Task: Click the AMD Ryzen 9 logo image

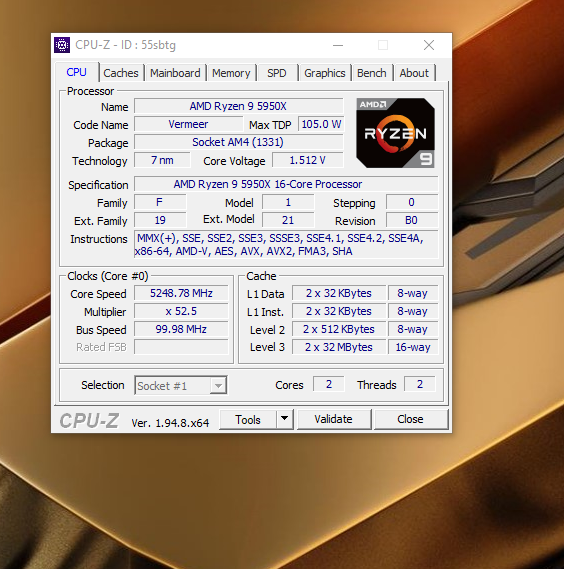Action: coord(396,133)
